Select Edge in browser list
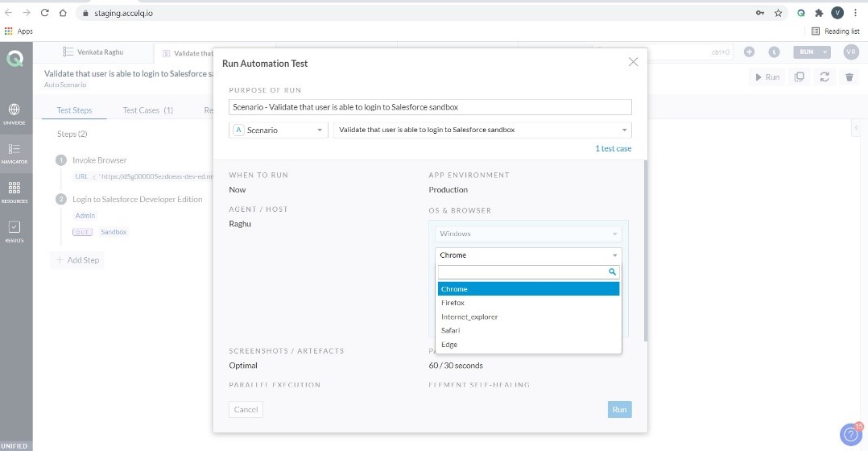The image size is (868, 451). pos(528,344)
